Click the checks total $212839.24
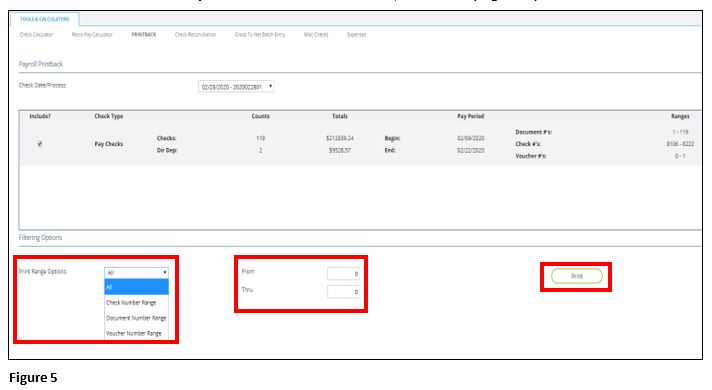This screenshot has width=712, height=390. [340, 138]
